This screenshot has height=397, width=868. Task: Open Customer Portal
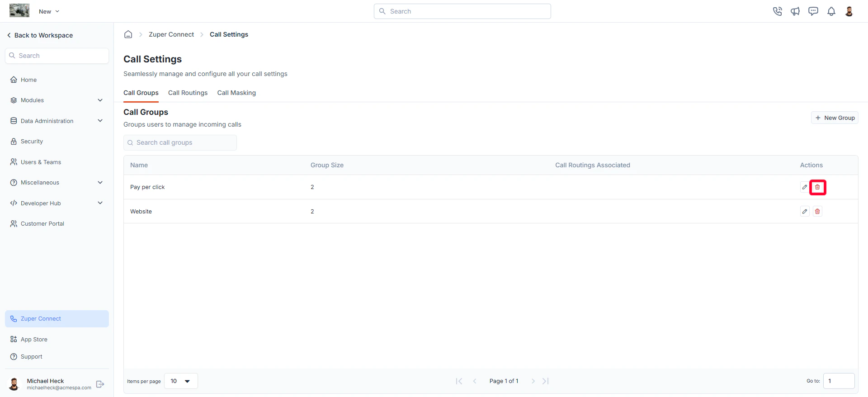coord(42,224)
